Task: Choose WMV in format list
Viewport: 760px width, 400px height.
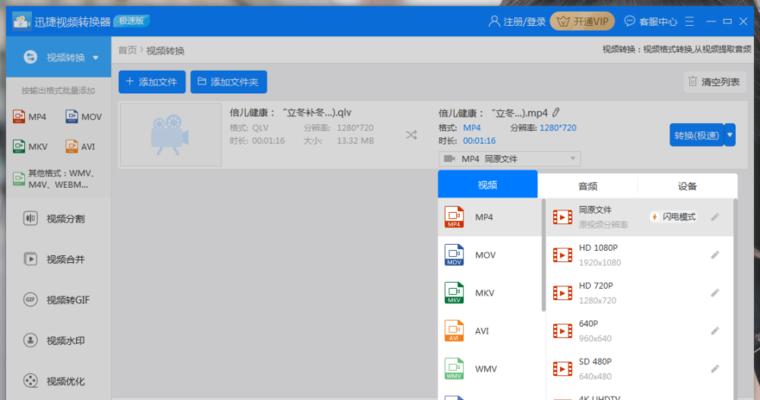Action: point(490,369)
